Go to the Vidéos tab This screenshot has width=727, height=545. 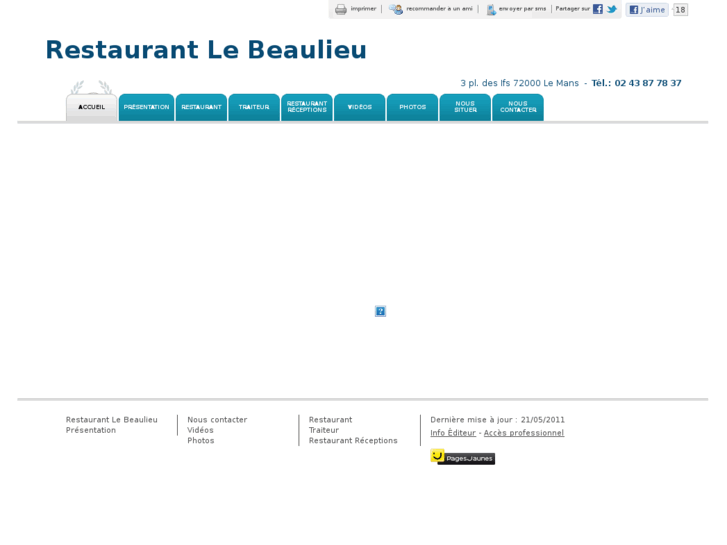360,108
